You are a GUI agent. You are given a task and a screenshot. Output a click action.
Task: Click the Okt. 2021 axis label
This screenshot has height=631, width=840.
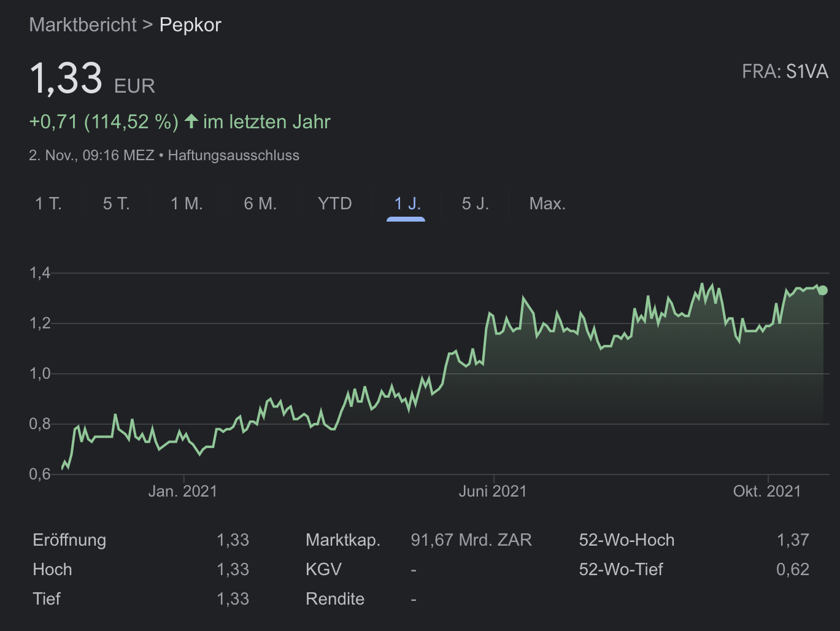click(767, 491)
